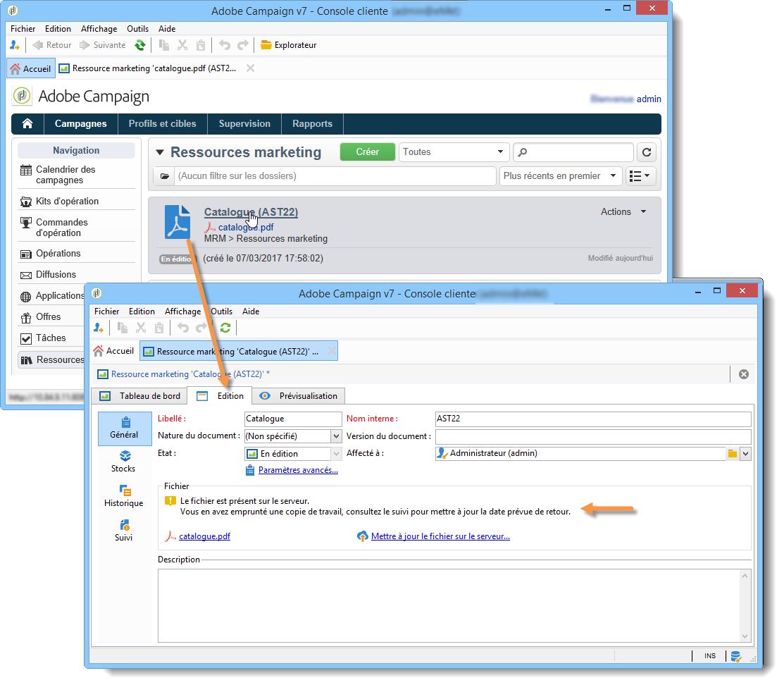Open the list display mode dropdown
This screenshot has width=784, height=685.
640,176
